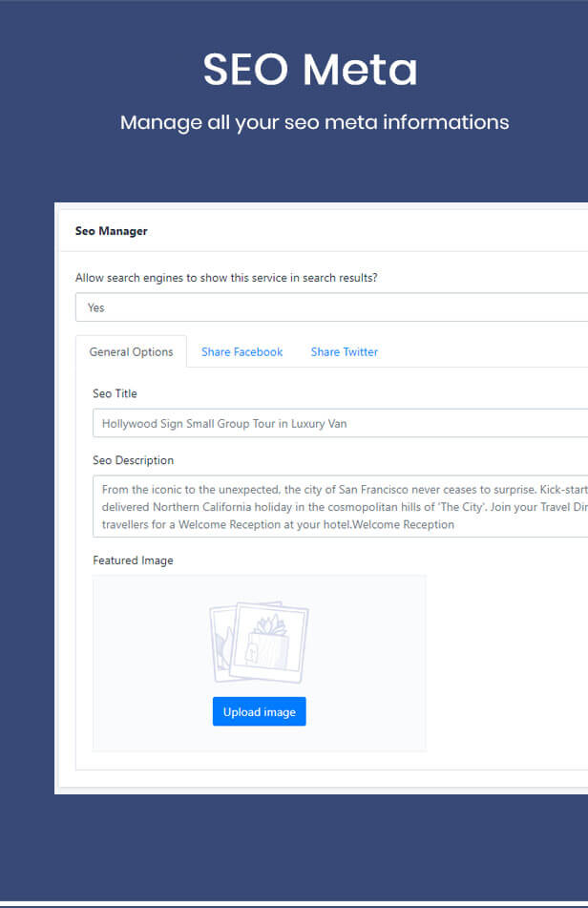Click the Seo Manager panel heading
Image resolution: width=588 pixels, height=908 pixels.
coord(111,231)
